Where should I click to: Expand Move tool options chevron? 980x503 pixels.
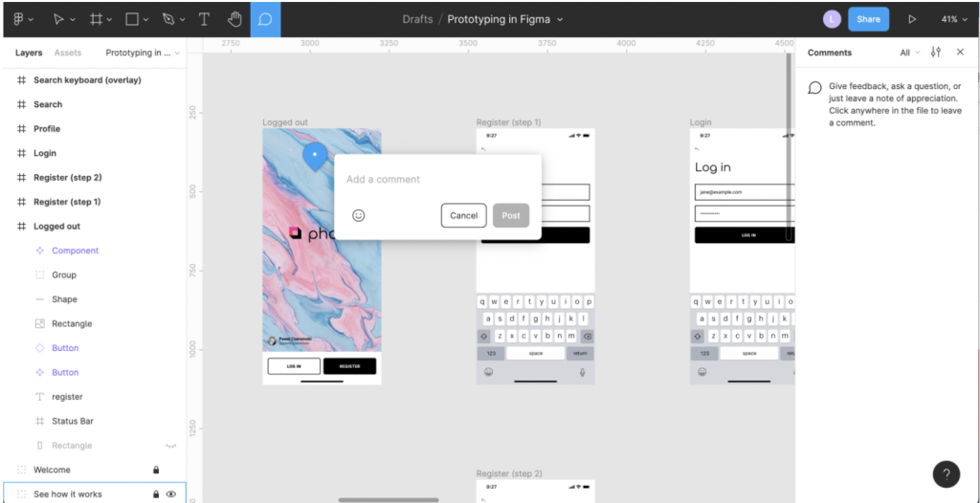click(x=73, y=19)
